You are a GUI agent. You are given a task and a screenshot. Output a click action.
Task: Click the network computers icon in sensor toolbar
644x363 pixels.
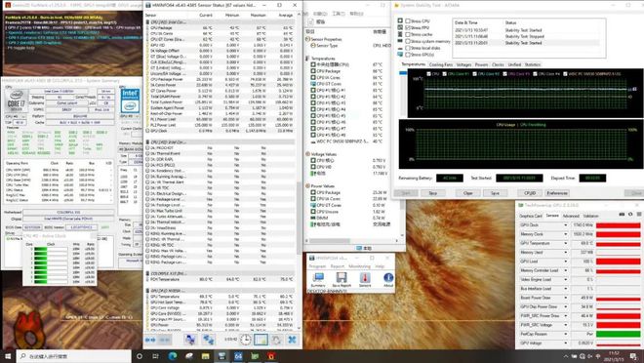[190, 340]
